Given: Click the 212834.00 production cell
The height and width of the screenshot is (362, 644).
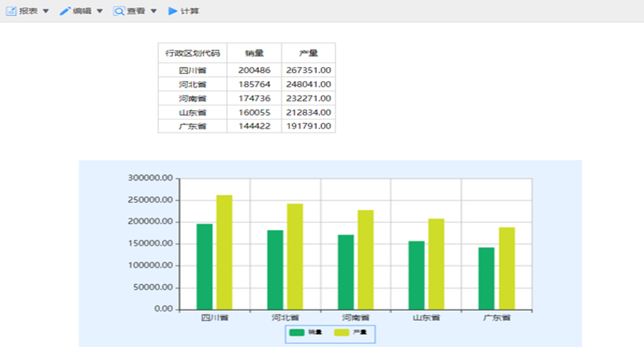Looking at the screenshot, I should click(x=308, y=113).
